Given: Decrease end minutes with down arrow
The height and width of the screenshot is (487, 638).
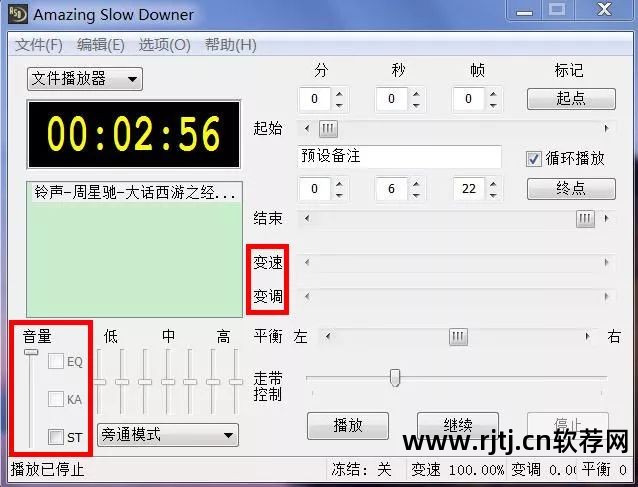Looking at the screenshot, I should [339, 195].
